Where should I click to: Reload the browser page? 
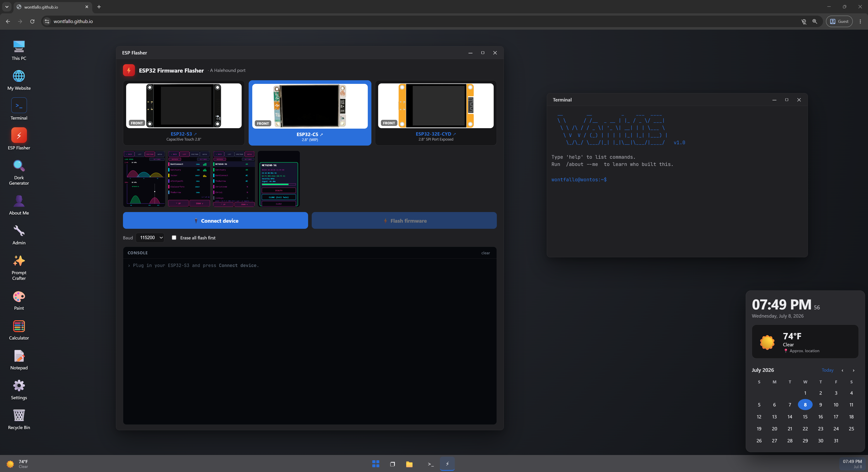[x=32, y=21]
